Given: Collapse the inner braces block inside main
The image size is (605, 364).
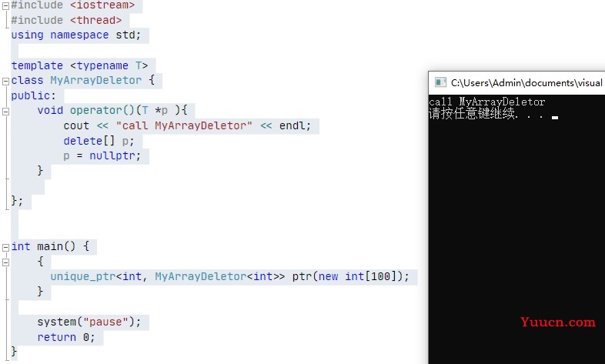Looking at the screenshot, I should (6, 262).
